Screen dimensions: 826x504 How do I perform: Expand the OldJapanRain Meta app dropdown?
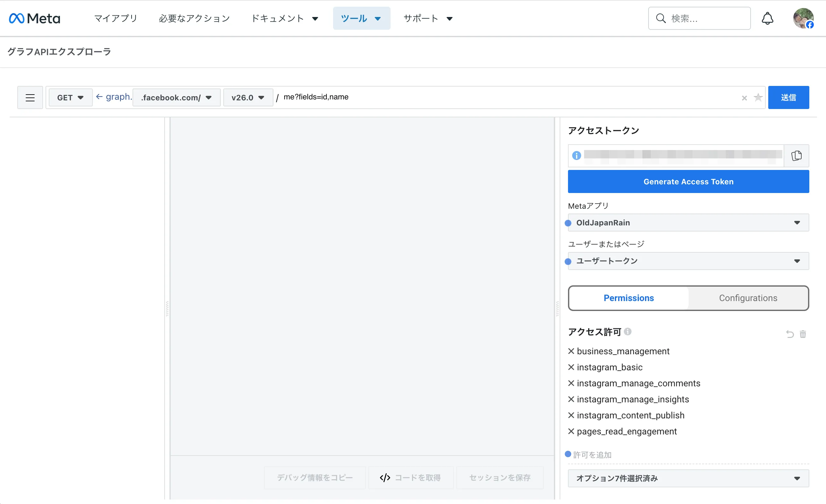click(x=688, y=223)
